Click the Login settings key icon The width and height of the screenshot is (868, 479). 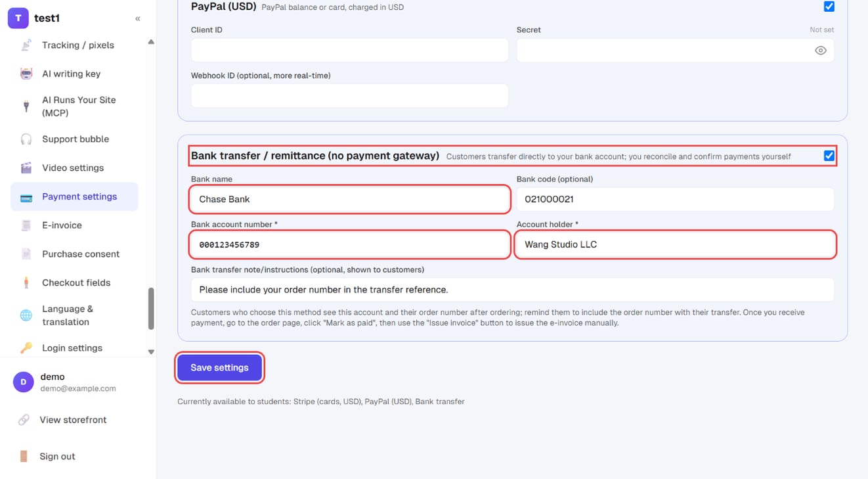[26, 348]
